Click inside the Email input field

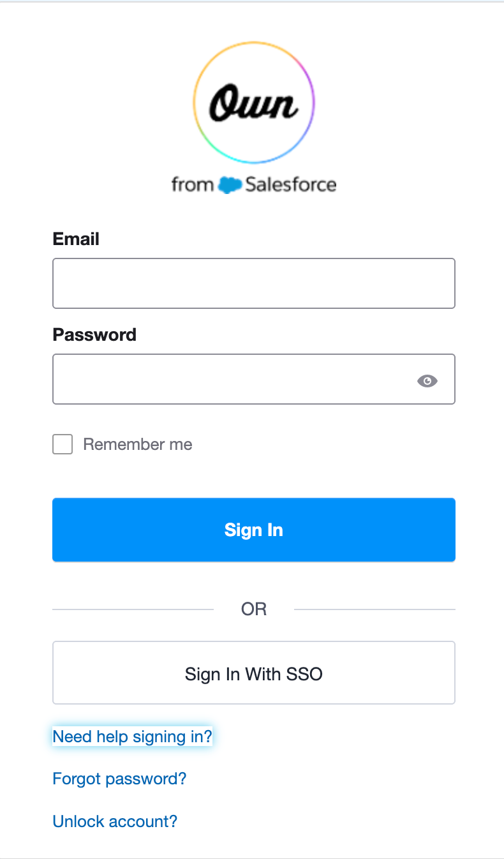(x=253, y=283)
